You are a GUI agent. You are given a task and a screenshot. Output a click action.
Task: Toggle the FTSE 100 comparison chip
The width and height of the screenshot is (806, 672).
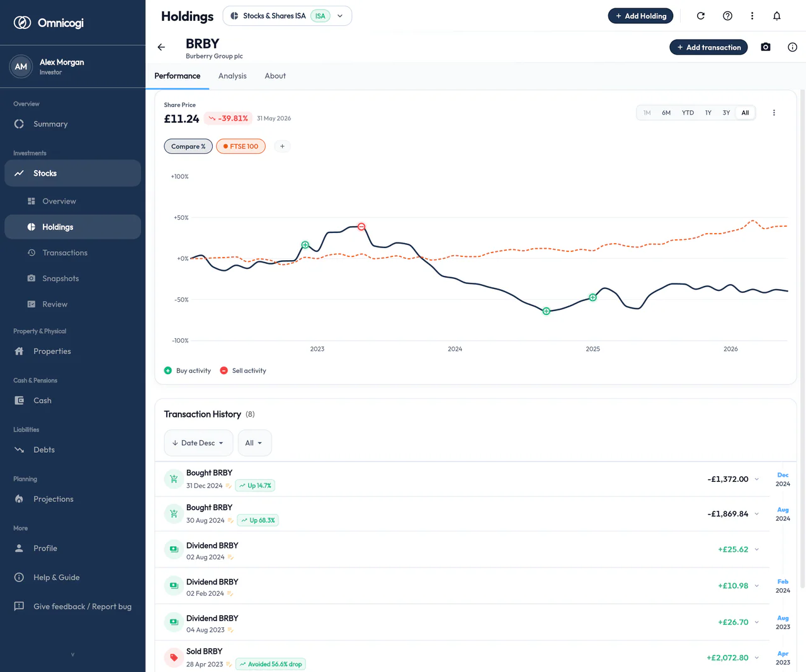[x=241, y=147]
